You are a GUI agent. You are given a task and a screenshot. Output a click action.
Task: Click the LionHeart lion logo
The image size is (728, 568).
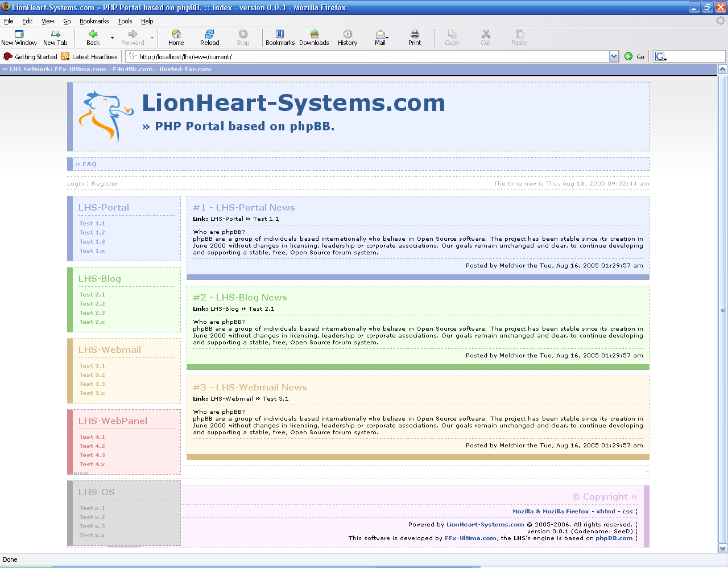106,116
